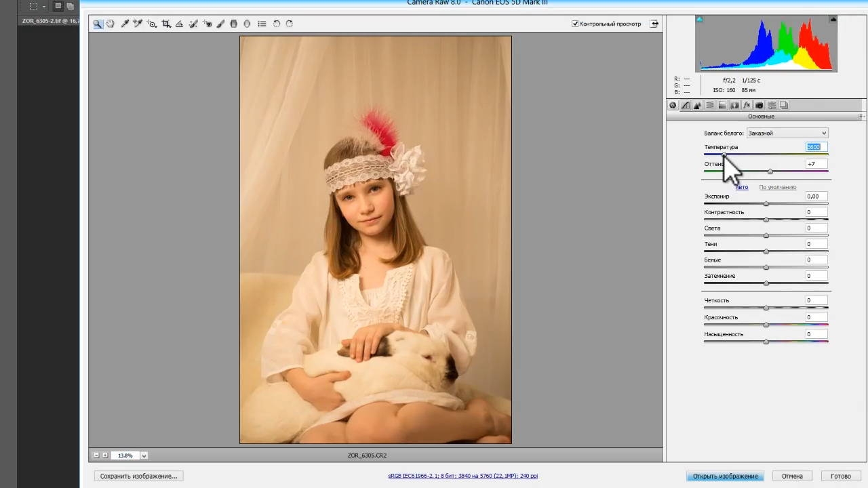Open the Баланс белого dropdown

coord(787,133)
